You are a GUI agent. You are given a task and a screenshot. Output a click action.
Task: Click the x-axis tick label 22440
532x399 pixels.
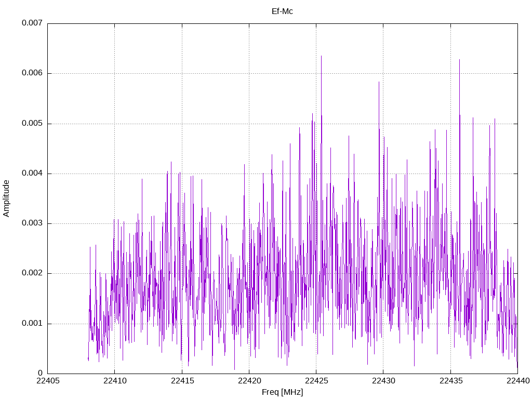518,381
